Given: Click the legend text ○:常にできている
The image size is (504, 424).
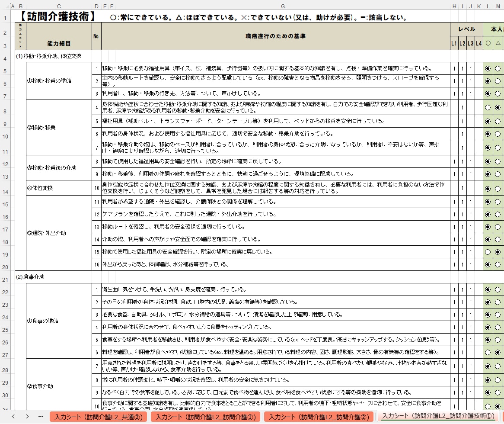Looking at the screenshot, I should click(x=141, y=17).
